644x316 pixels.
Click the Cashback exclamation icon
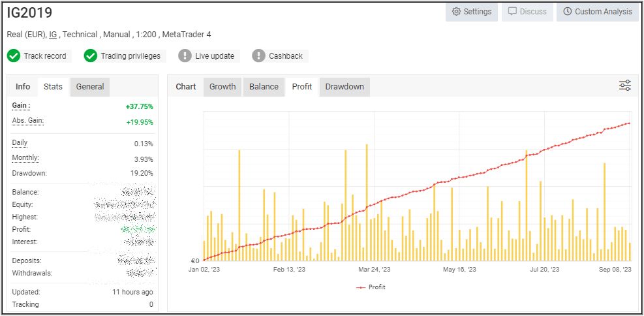pyautogui.click(x=259, y=56)
